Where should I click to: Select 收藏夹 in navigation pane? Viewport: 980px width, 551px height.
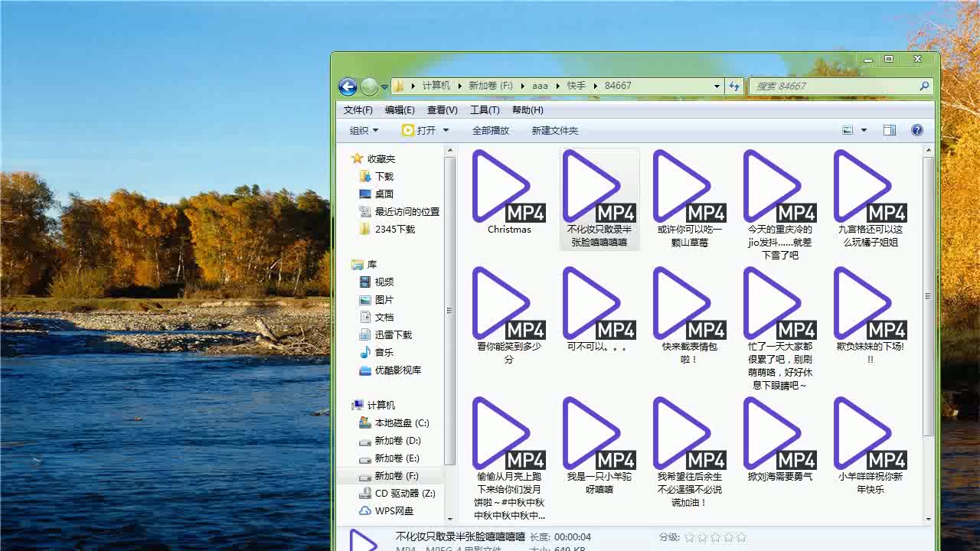click(374, 158)
